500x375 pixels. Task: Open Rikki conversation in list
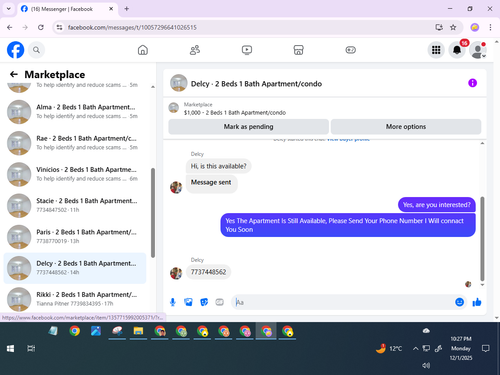(x=75, y=299)
